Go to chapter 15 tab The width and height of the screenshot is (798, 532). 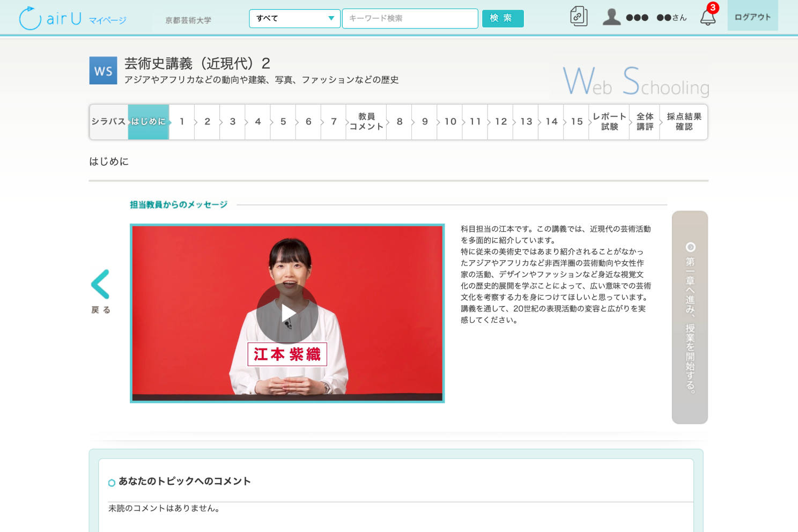[x=577, y=122]
